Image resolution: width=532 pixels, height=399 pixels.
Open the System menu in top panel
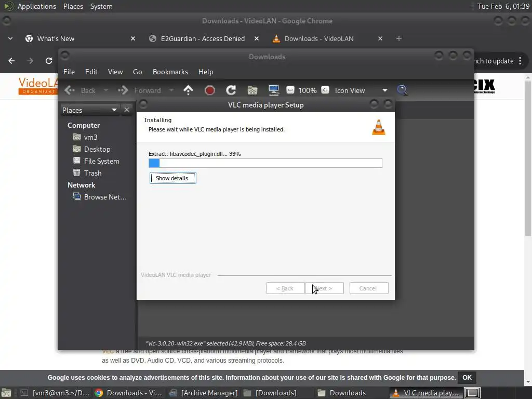pyautogui.click(x=101, y=6)
